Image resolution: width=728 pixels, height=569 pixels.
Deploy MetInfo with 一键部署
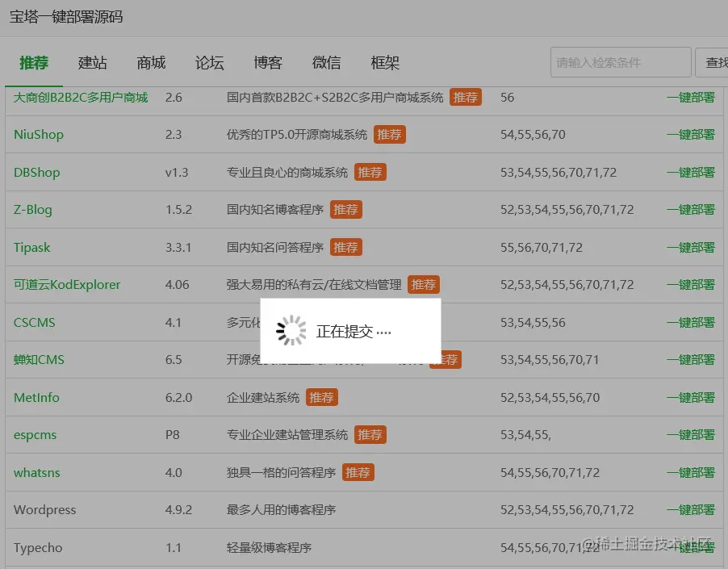pos(690,398)
